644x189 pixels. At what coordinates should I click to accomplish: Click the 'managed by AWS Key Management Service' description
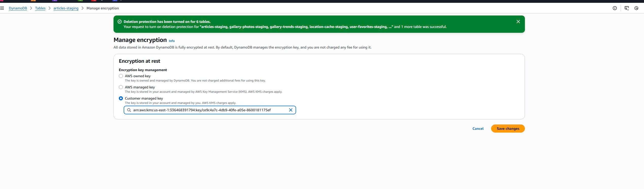coord(203,92)
